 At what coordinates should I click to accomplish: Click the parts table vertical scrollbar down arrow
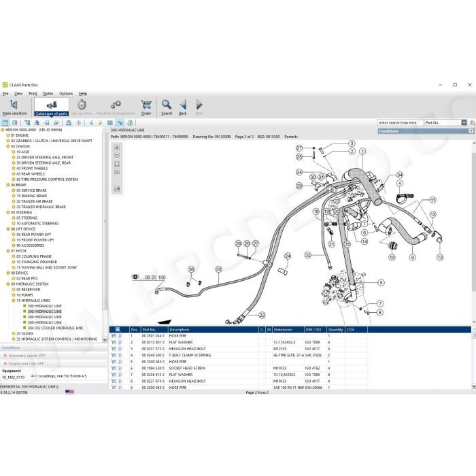click(x=473, y=386)
